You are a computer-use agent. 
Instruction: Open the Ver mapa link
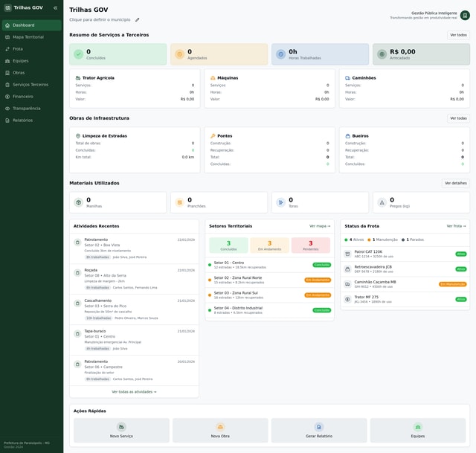tap(320, 226)
